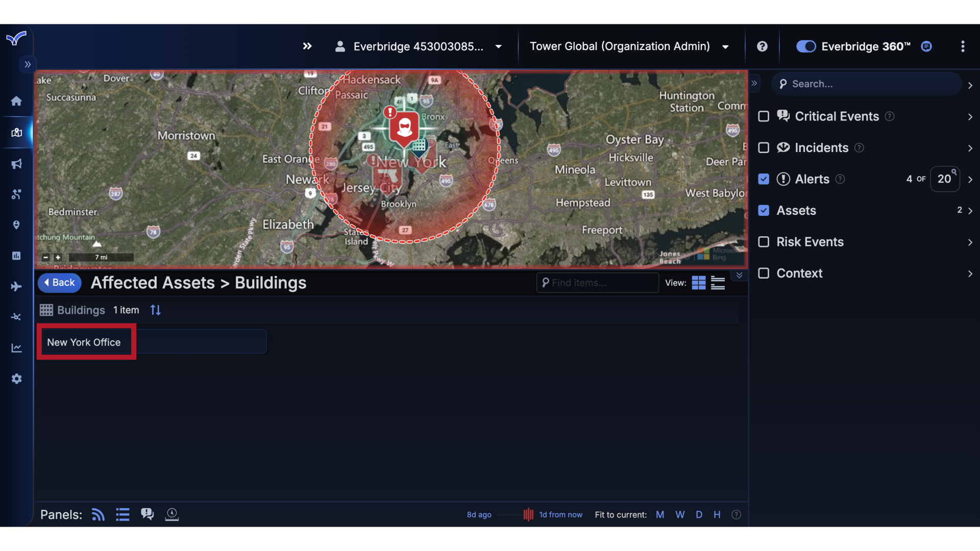Uncheck the Alerts checkbox
The image size is (980, 551).
[x=764, y=179]
